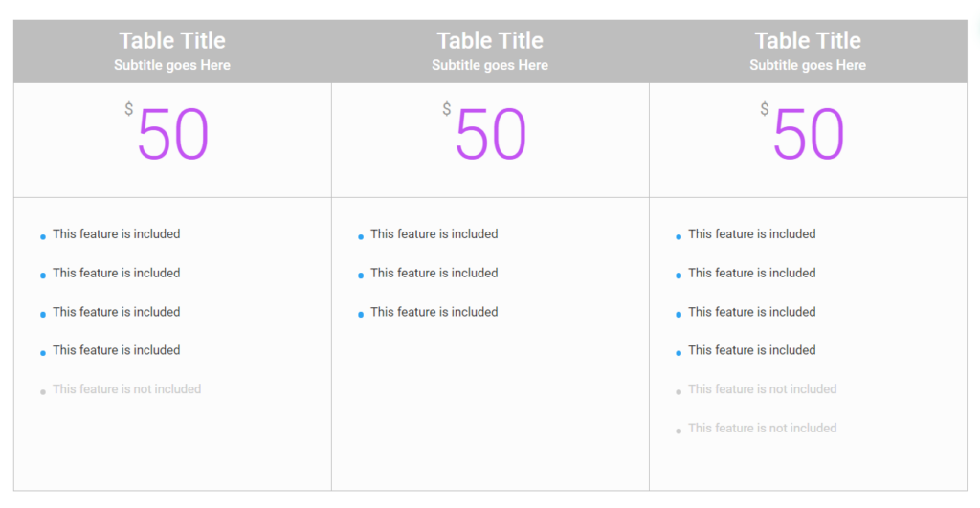
Task: Click the first table's Table Title heading
Action: point(172,41)
